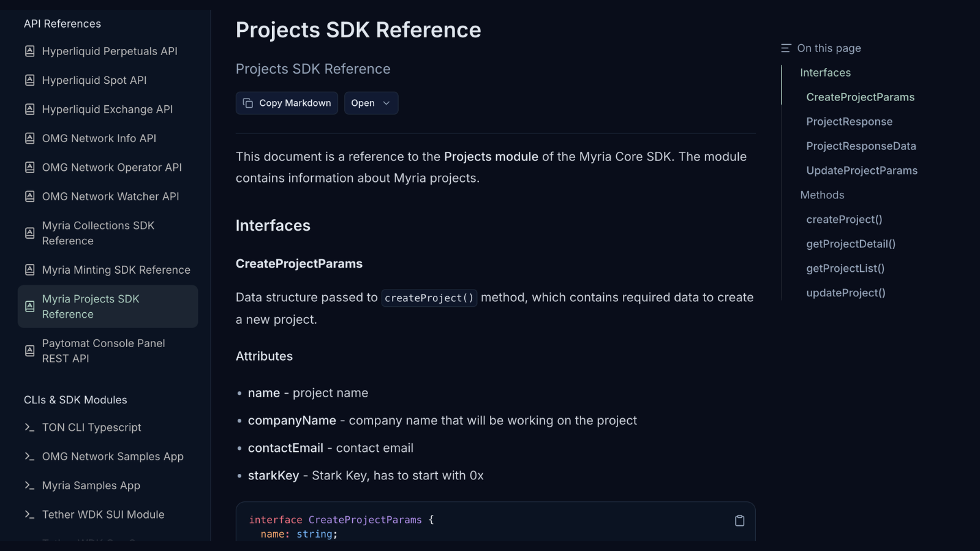Open TON CLI Typescript page
The width and height of the screenshot is (980, 551).
coord(108,427)
